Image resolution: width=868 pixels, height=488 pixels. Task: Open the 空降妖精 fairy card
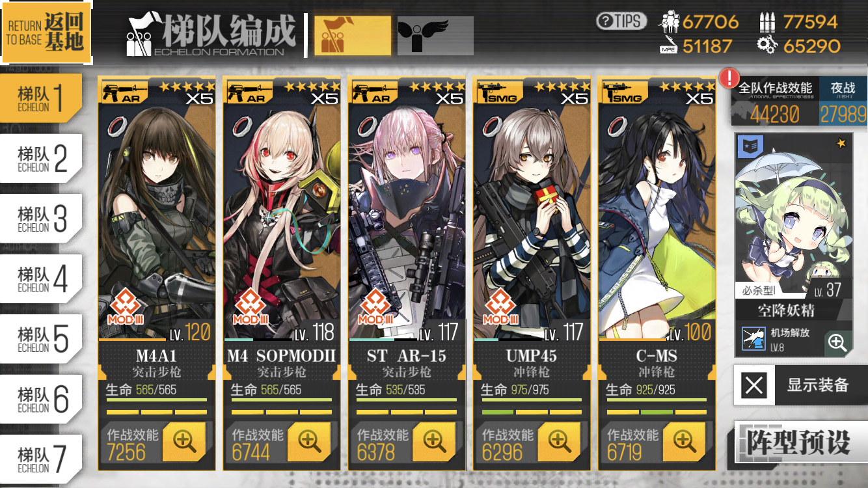click(794, 245)
